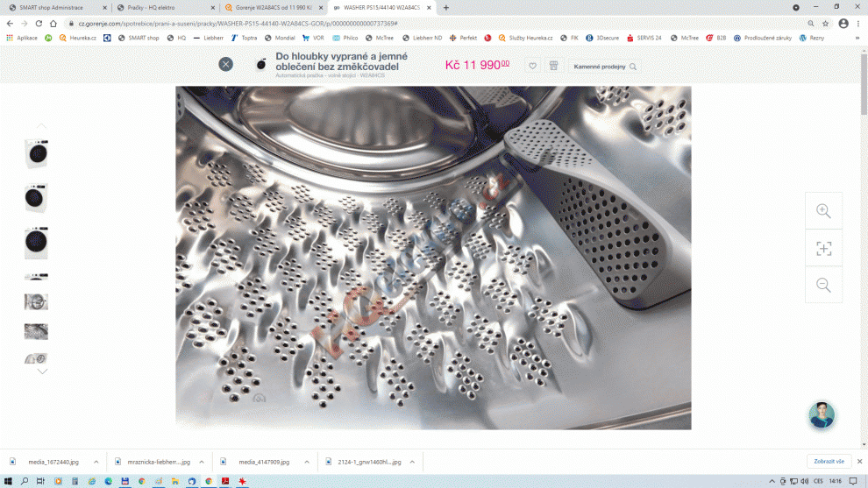Click the page vertical scrollbar thumb
This screenshot has height=488, width=868.
tap(864, 83)
